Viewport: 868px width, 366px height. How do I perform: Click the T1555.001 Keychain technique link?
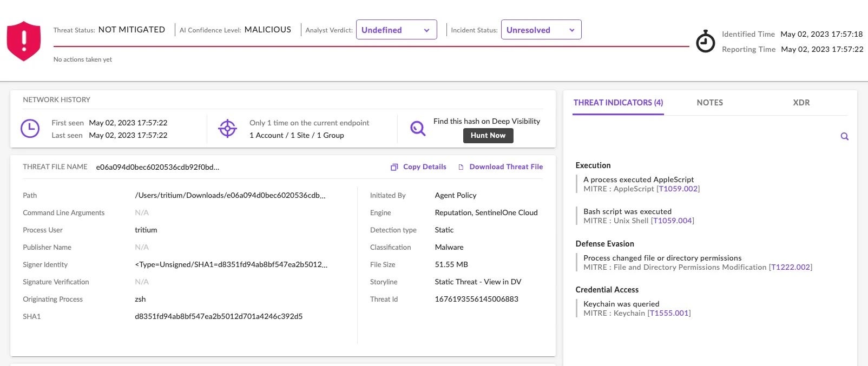click(669, 313)
